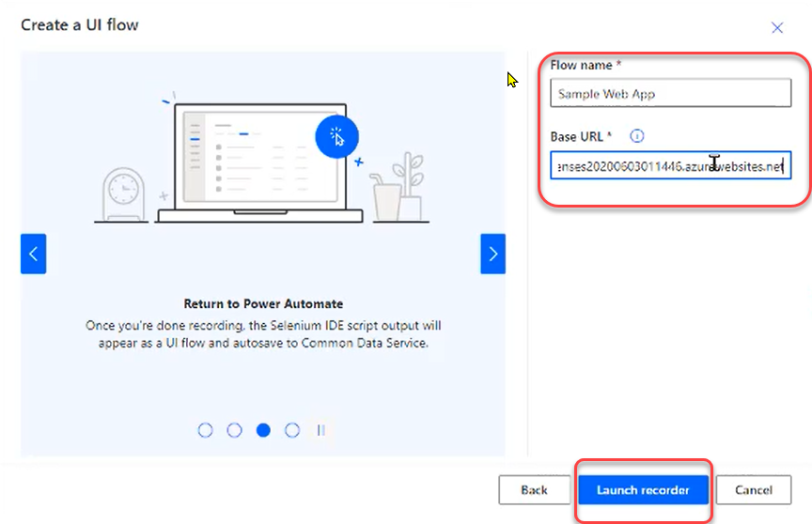The image size is (812, 524).
Task: Select the fourth carousel dot
Action: point(292,430)
